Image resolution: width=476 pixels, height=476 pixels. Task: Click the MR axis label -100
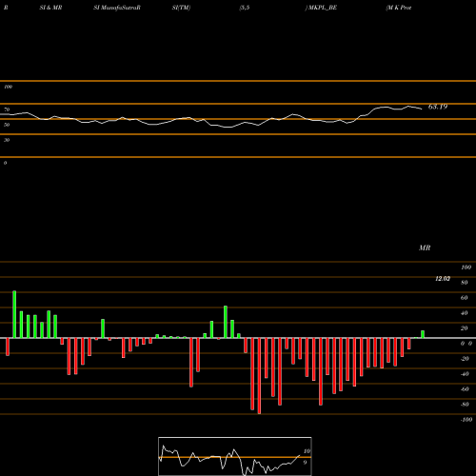pos(466,420)
